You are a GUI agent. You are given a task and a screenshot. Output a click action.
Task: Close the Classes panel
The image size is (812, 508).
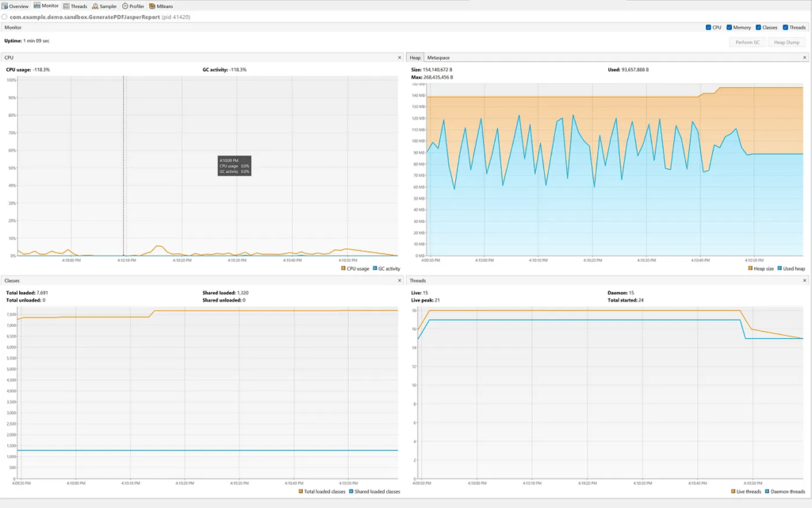pyautogui.click(x=399, y=281)
